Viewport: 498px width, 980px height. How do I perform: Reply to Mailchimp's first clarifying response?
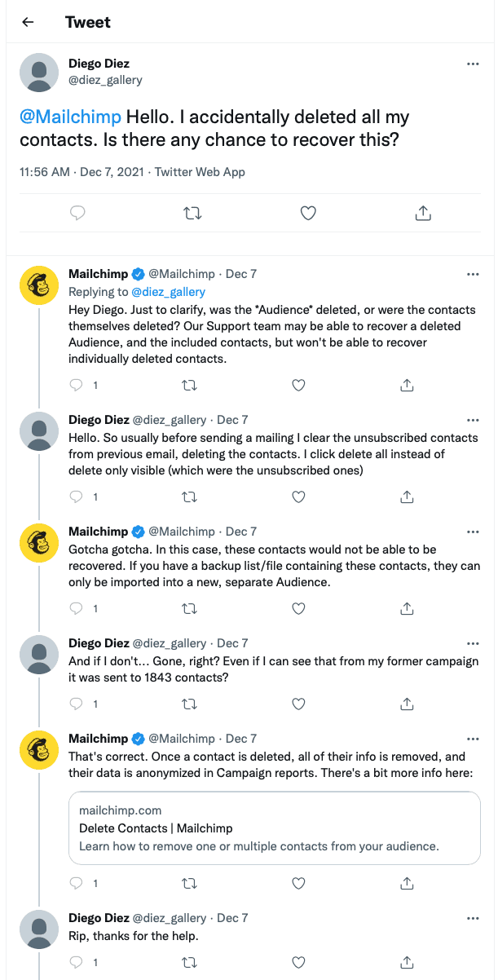(x=77, y=385)
